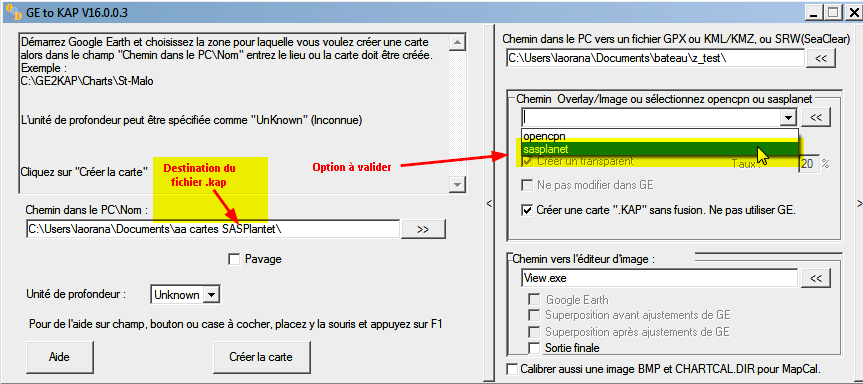The image size is (863, 384).
Task: Toggle 'Superposition avant ajustements de GE'
Action: coord(534,316)
